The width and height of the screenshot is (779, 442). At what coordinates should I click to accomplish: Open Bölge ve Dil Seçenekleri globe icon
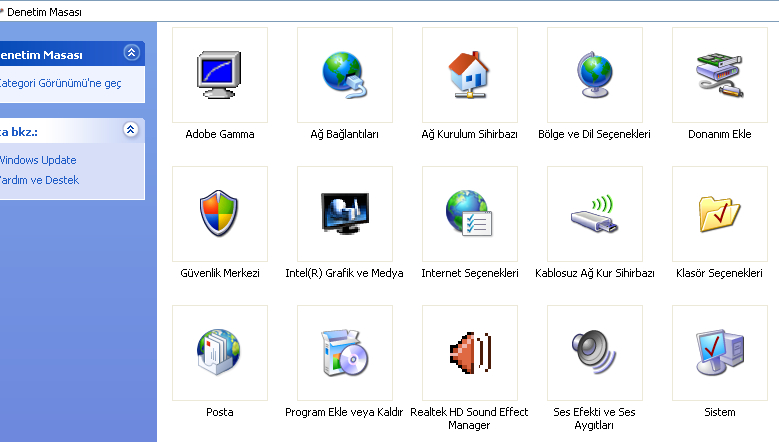click(x=595, y=75)
